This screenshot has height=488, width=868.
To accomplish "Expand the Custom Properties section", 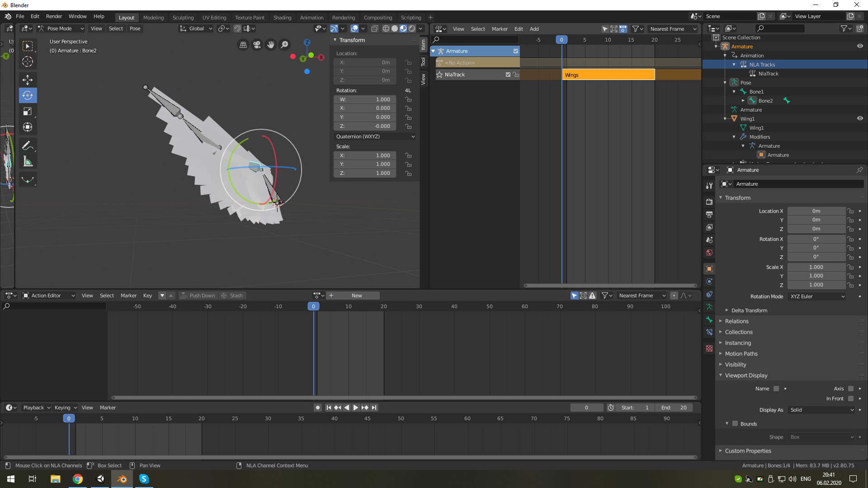I will [x=748, y=451].
